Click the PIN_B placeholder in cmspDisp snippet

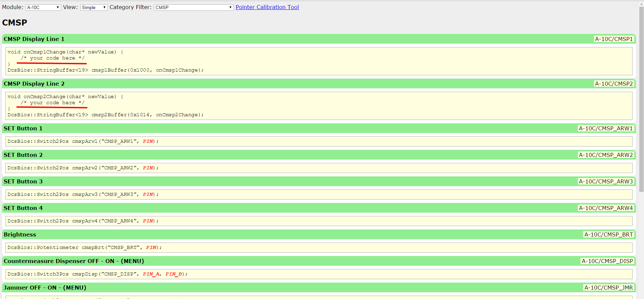174,274
